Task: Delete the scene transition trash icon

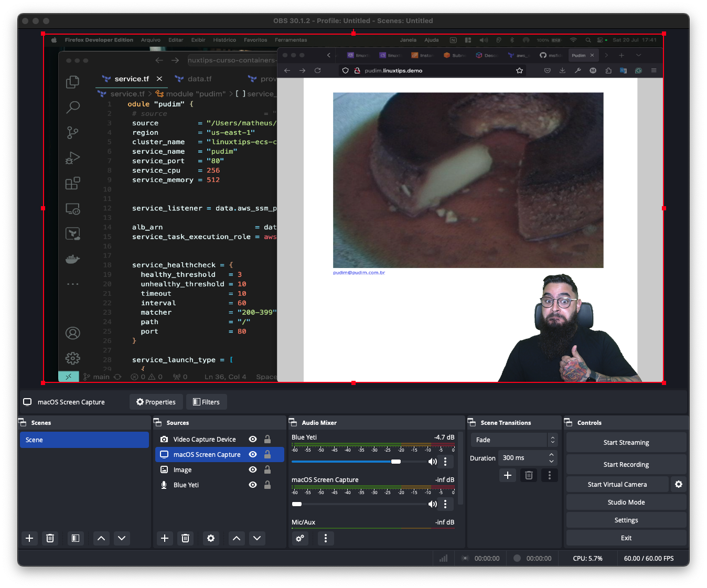Action: 529,475
